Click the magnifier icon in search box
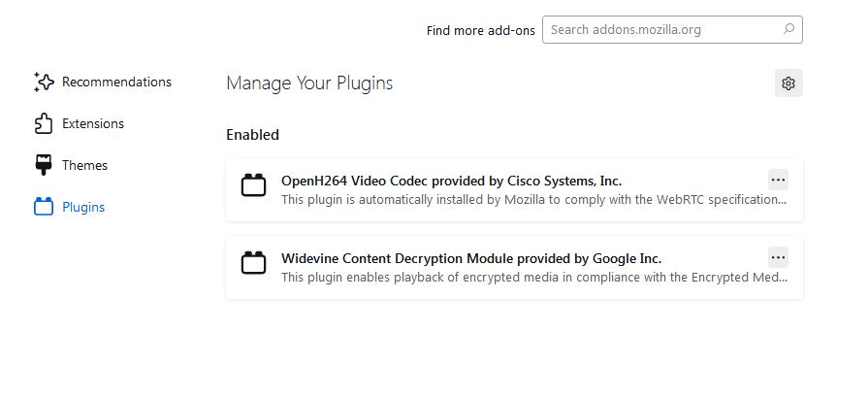Screen dimensions: 868x398 [x=789, y=30]
